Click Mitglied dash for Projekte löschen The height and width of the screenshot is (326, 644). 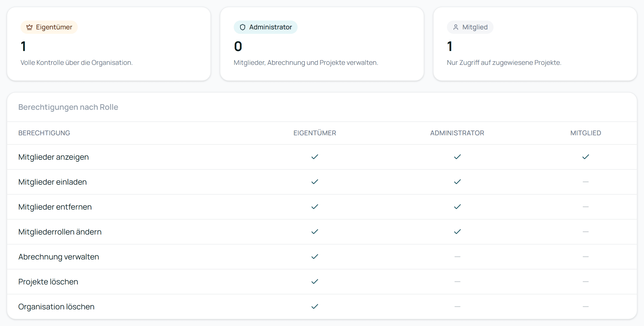(586, 282)
